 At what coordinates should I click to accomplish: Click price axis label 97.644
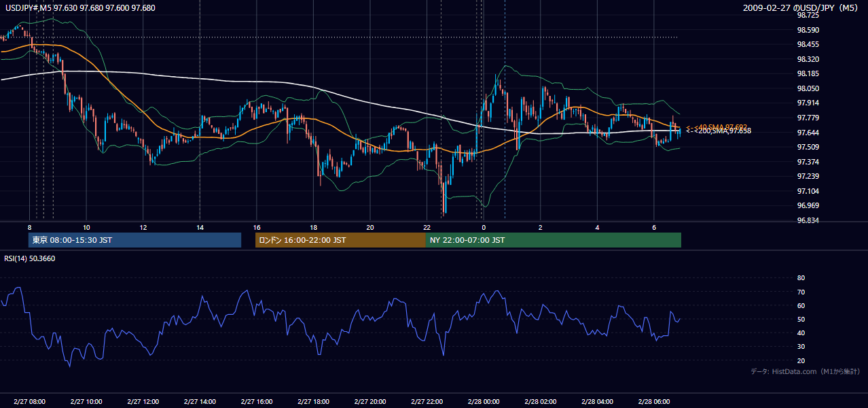[x=808, y=133]
